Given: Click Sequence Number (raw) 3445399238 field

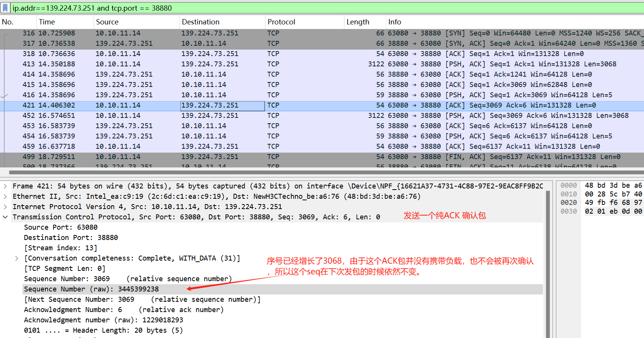Looking at the screenshot, I should tap(283, 289).
